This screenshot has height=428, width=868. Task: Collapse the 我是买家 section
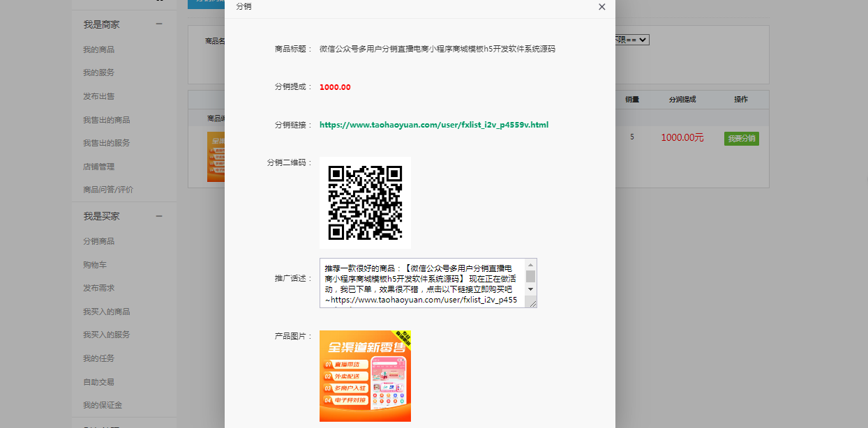[159, 216]
